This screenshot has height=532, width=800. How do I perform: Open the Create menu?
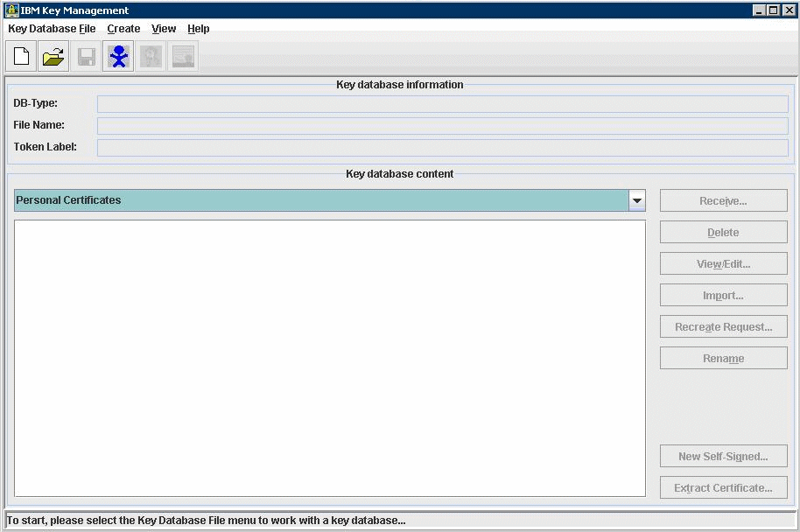(123, 29)
